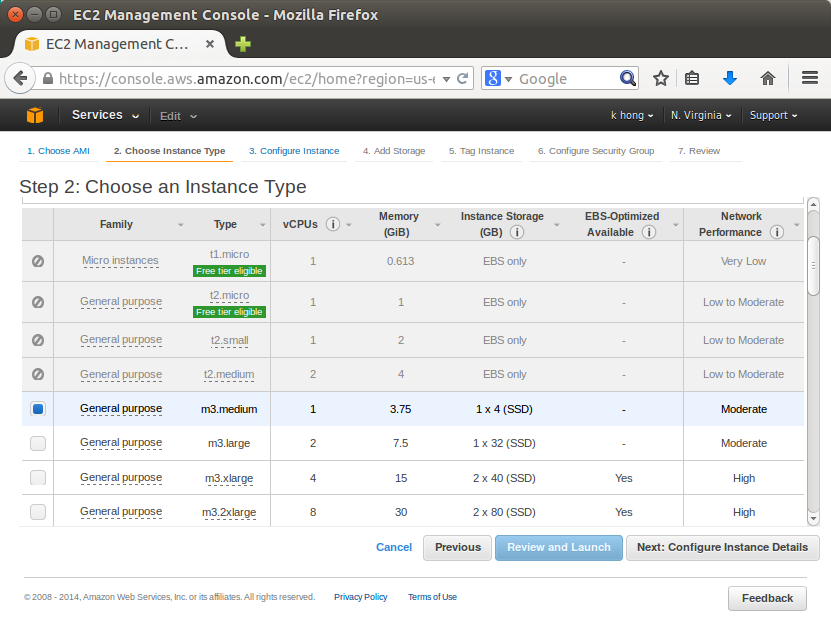This screenshot has height=617, width=831.
Task: Click Next: Configure Instance Details button
Action: (722, 548)
